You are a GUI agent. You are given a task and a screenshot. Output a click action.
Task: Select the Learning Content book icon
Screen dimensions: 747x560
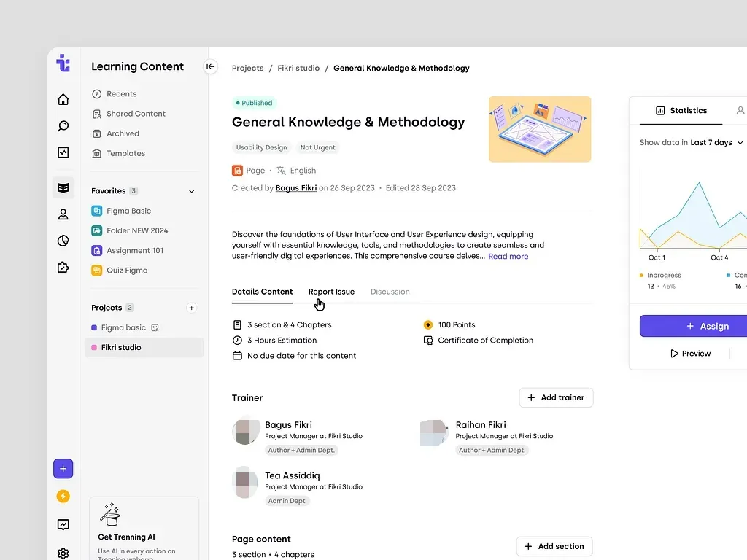(x=63, y=187)
